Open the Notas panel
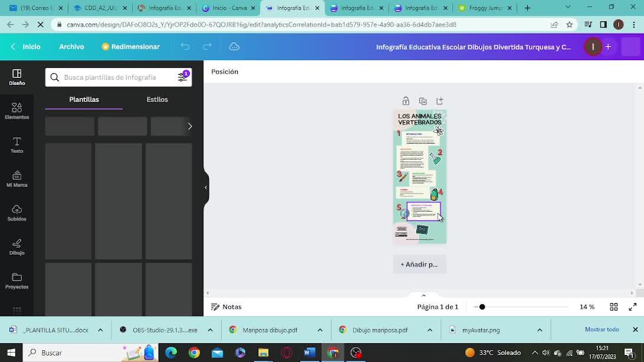This screenshot has width=644, height=362. point(226,307)
